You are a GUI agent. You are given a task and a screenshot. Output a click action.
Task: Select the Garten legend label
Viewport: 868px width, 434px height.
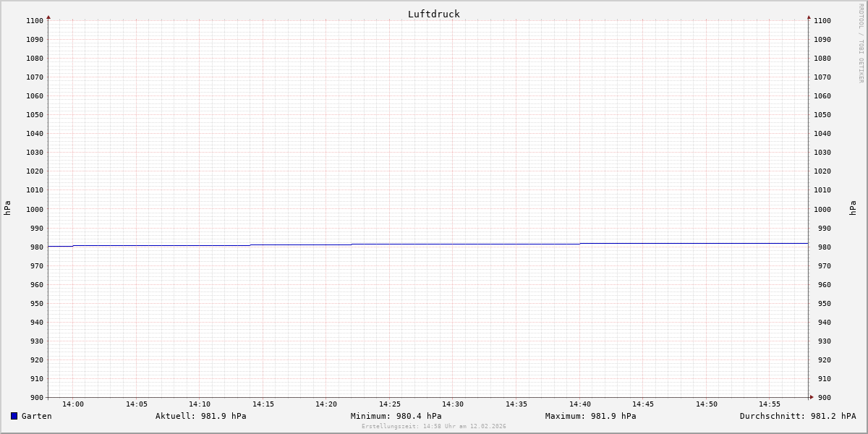[x=37, y=416]
